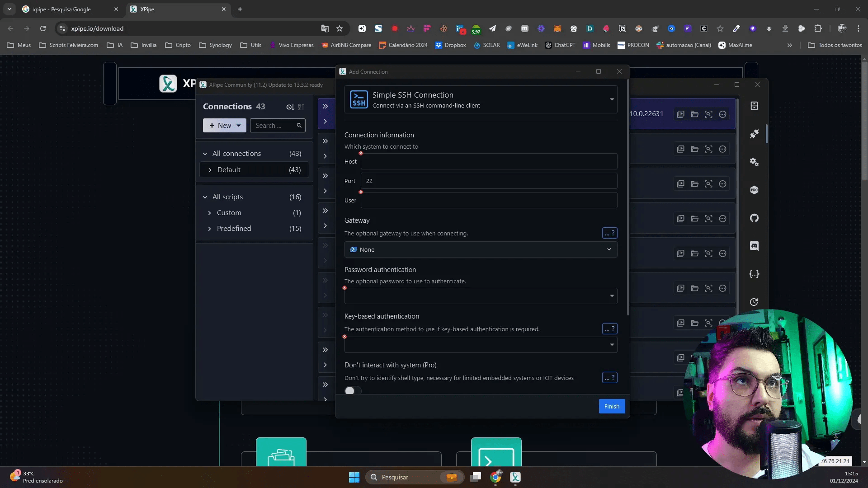Click the connections page icon atop XPipe sidebar
Image resolution: width=868 pixels, height=488 pixels.
point(754,106)
